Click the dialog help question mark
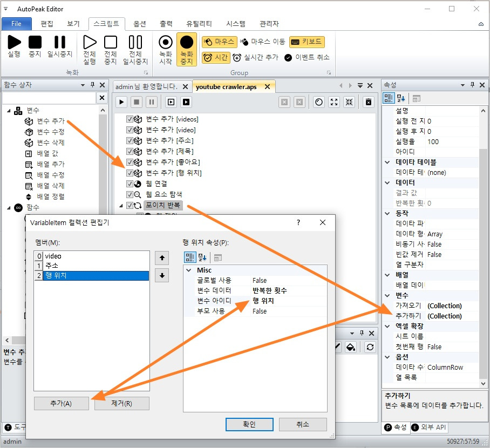Screen dimensions: 490x448 pyautogui.click(x=298, y=222)
